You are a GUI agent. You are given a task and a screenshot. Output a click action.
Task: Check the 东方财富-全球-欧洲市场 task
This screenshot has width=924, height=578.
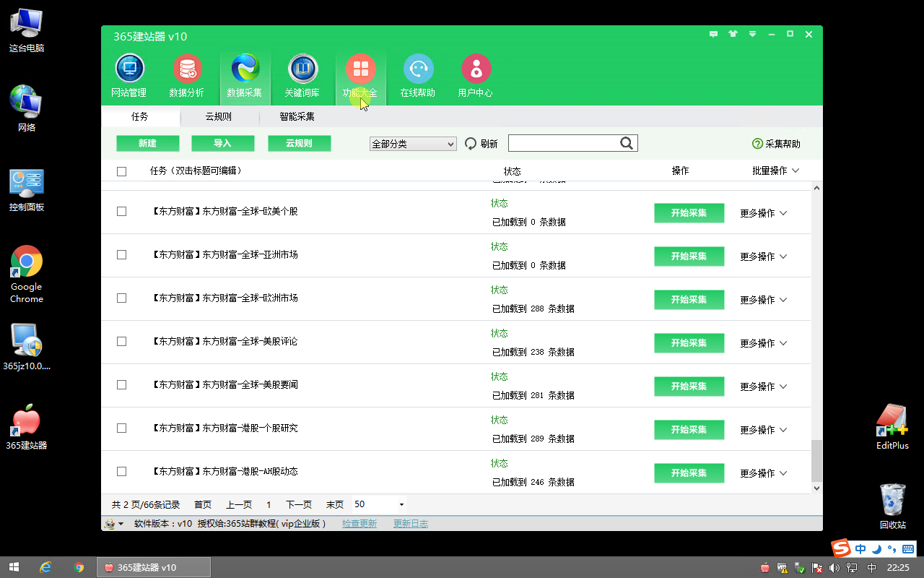121,298
